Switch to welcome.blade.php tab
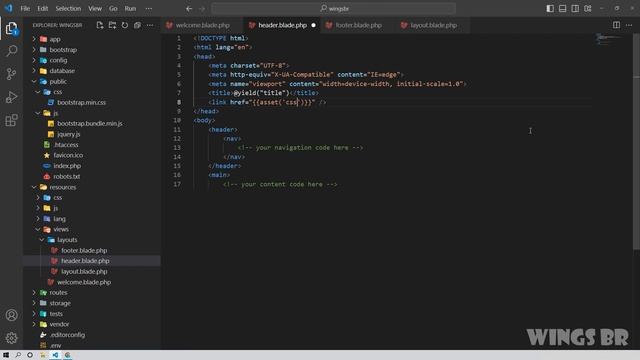This screenshot has width=640, height=360. (x=202, y=25)
